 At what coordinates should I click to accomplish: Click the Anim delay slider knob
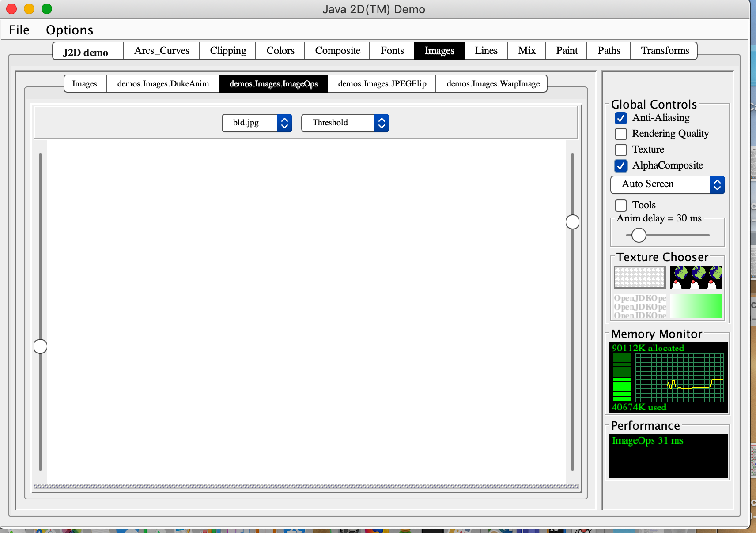coord(639,235)
